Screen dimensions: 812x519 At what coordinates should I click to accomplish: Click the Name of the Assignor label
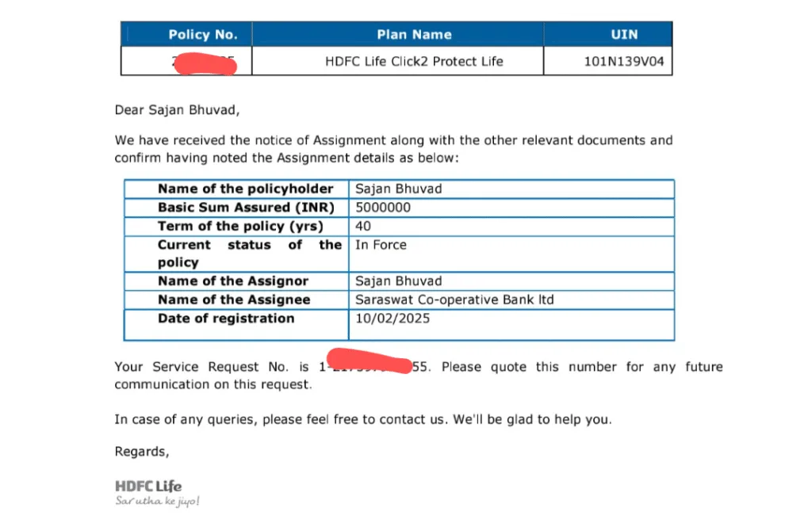(x=233, y=281)
